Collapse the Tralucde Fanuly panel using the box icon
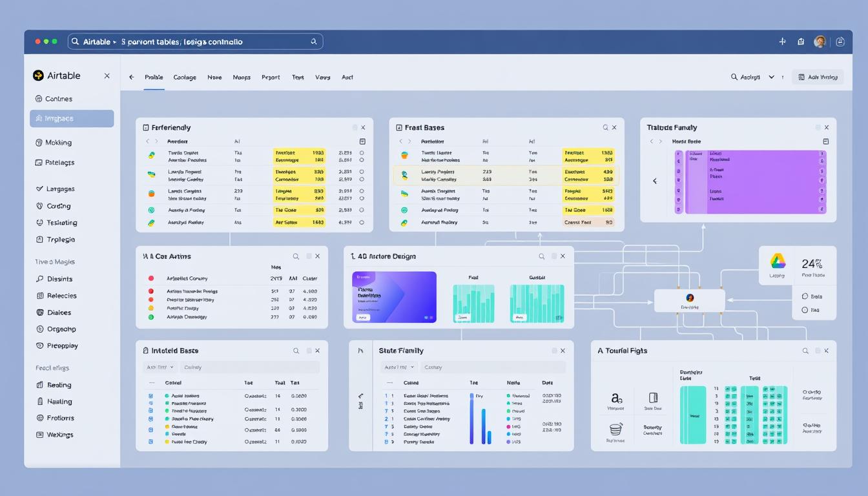This screenshot has width=868, height=496. coord(826,141)
